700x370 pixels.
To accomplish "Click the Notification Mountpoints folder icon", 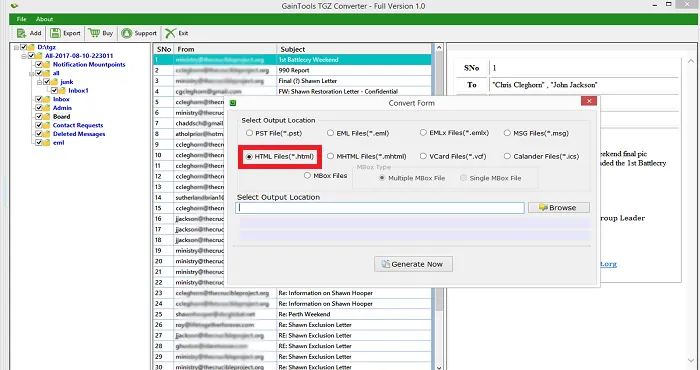I will (x=46, y=64).
